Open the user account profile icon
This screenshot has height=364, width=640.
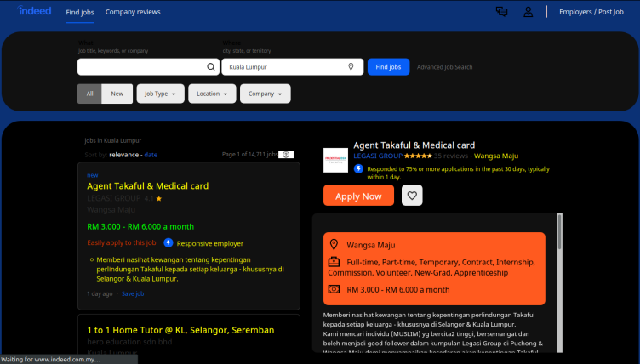(x=529, y=12)
